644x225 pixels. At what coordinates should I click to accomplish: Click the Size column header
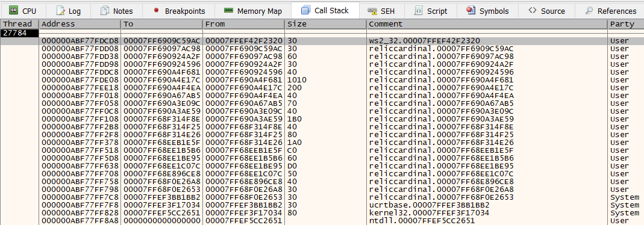point(325,24)
